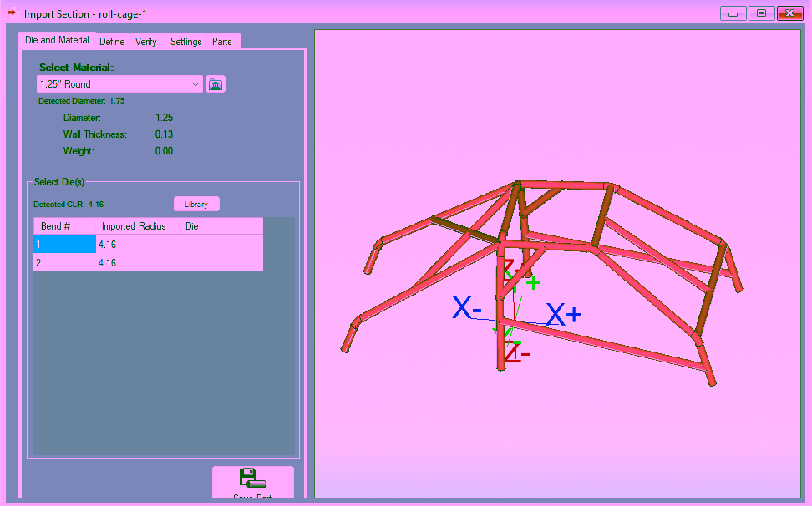Switch to the Parts tab
812x506 pixels.
221,42
